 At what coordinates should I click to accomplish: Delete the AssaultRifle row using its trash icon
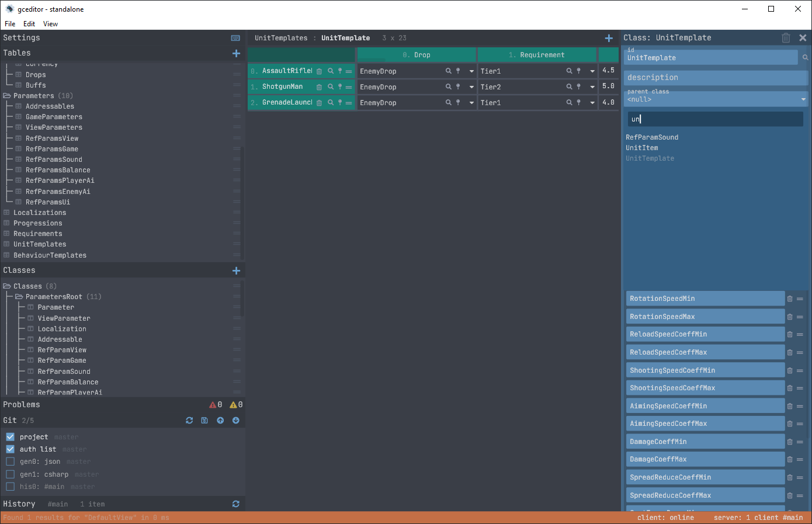319,71
